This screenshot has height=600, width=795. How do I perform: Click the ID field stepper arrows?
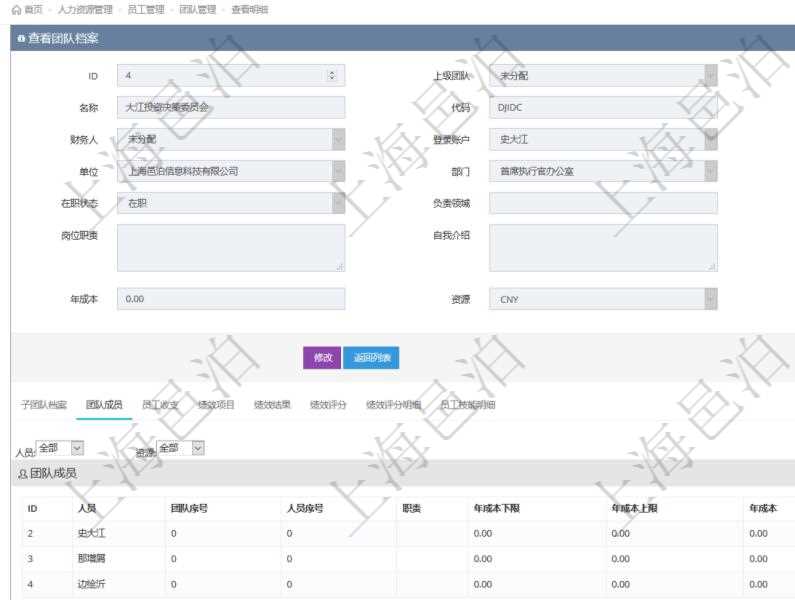coord(332,76)
